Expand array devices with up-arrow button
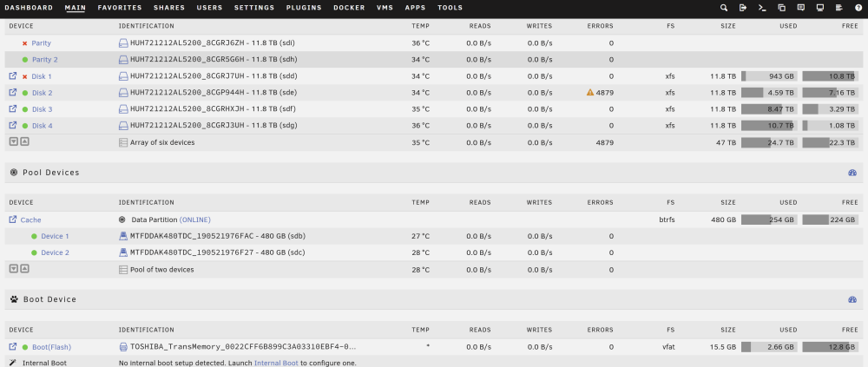This screenshot has width=868, height=367. (x=24, y=141)
